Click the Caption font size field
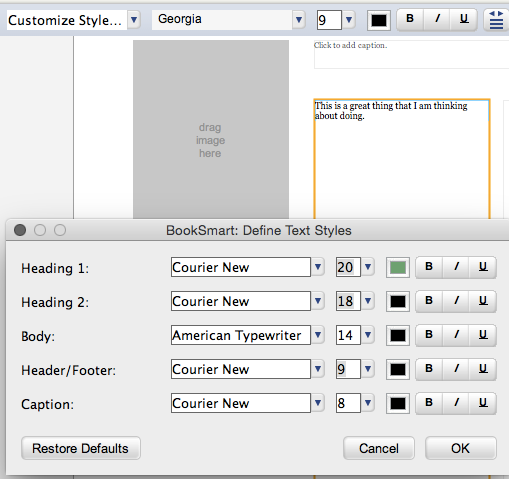Viewport: 509px width, 479px height. click(348, 403)
